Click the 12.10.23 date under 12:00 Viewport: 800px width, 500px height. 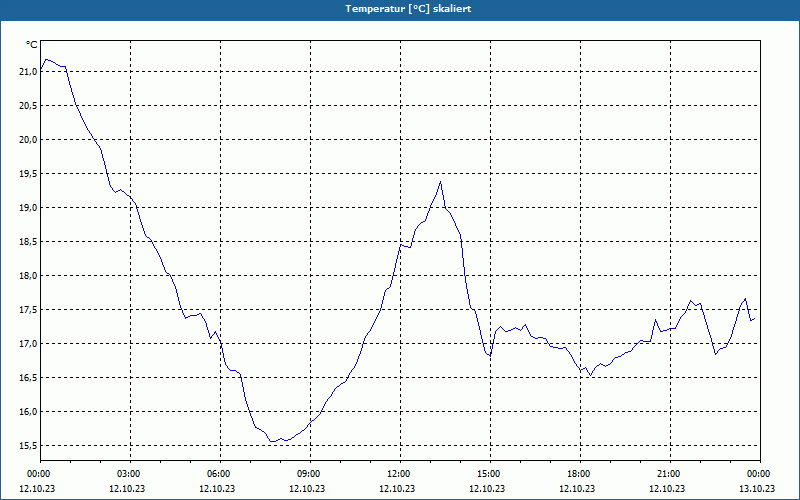(x=397, y=488)
